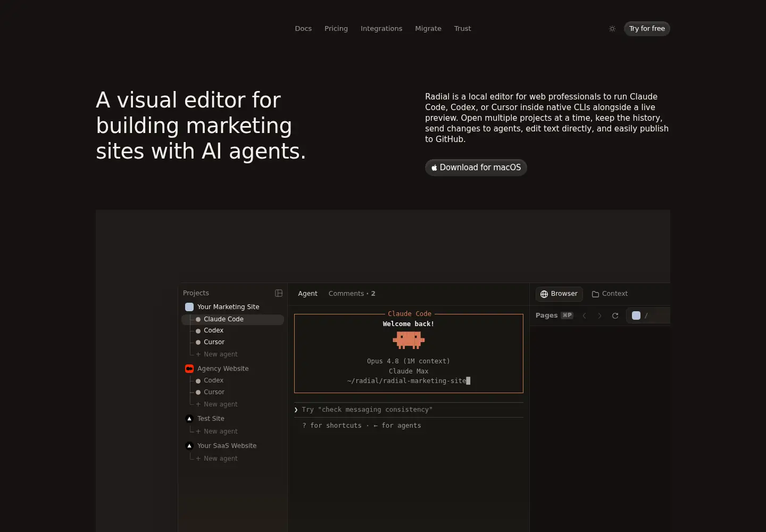Screen dimensions: 766x532
Task: Toggle the Projects sidebar panel icon
Action: 279,293
